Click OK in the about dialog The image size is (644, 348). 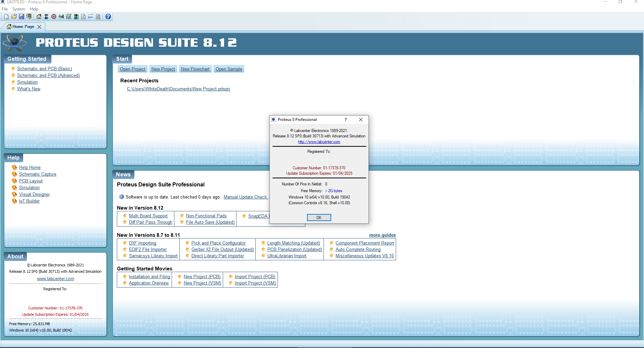(319, 217)
